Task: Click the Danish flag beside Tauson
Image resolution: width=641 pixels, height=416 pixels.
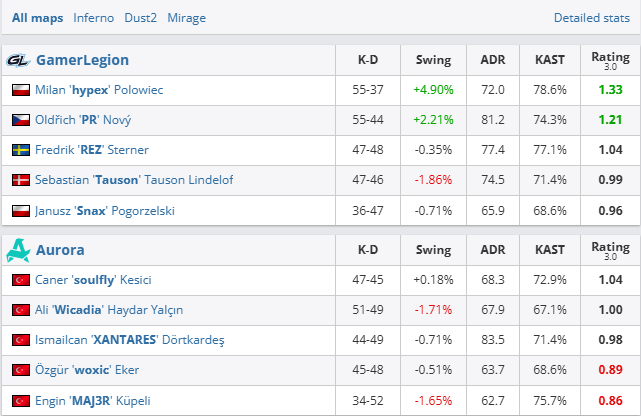Action: point(20,180)
